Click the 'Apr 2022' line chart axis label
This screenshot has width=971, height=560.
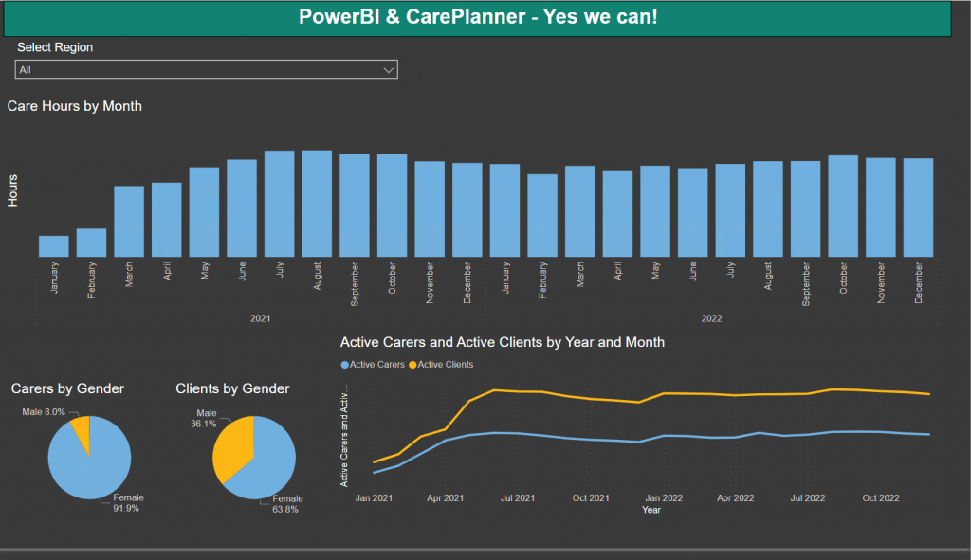(x=735, y=498)
